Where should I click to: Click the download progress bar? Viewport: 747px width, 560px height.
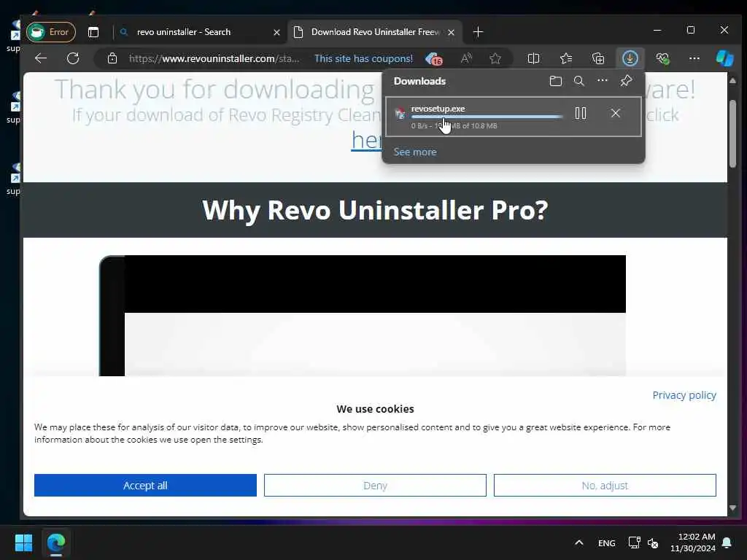[487, 117]
